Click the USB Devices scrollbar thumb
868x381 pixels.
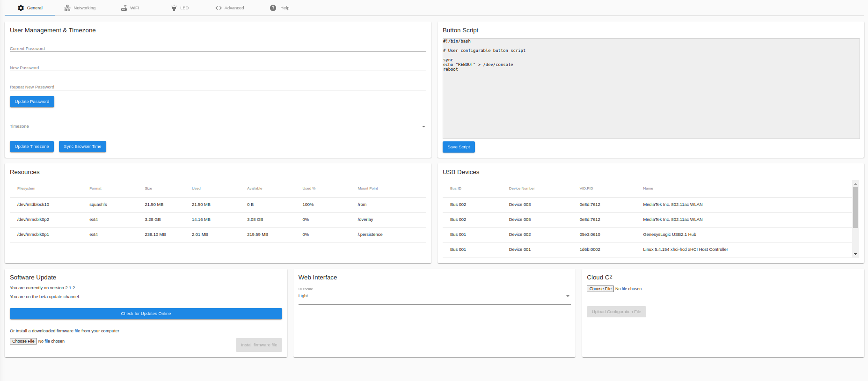pyautogui.click(x=855, y=208)
